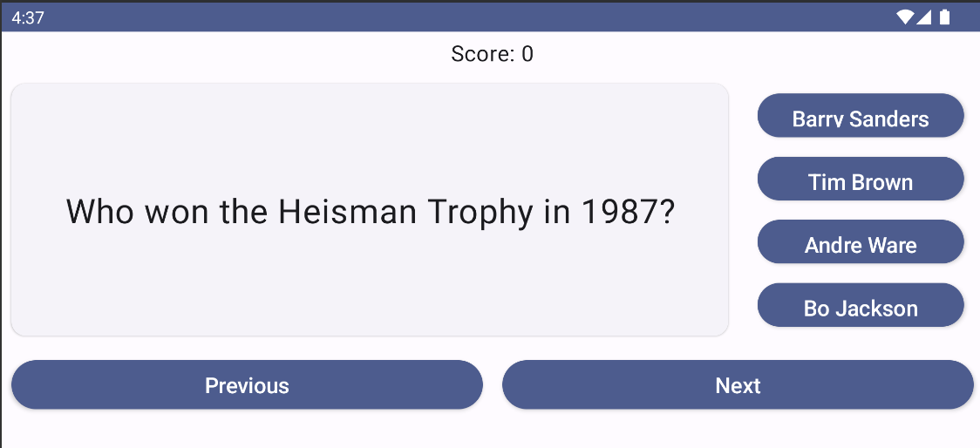Tap the 4:37 clock in status bar

click(x=28, y=17)
